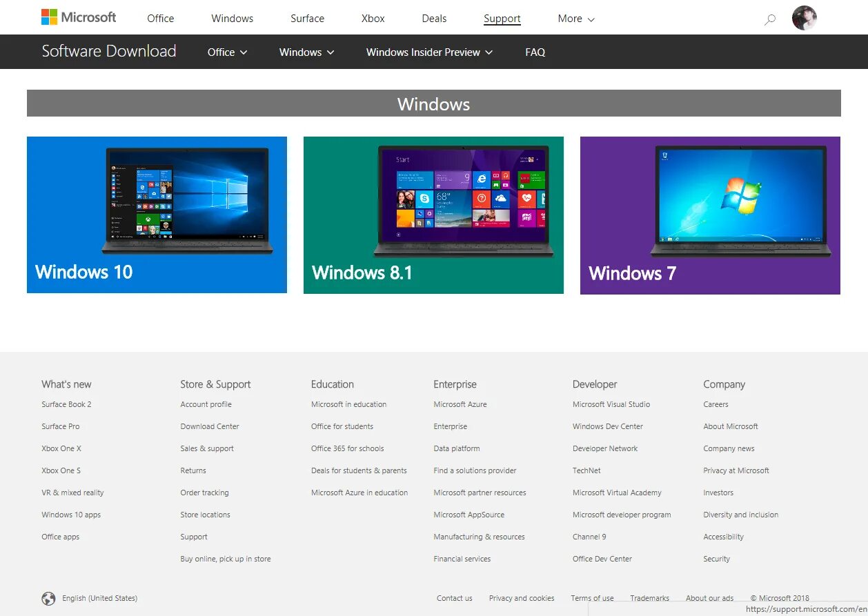Open Deals in top navigation
Viewport: 868px width, 616px height.
434,19
